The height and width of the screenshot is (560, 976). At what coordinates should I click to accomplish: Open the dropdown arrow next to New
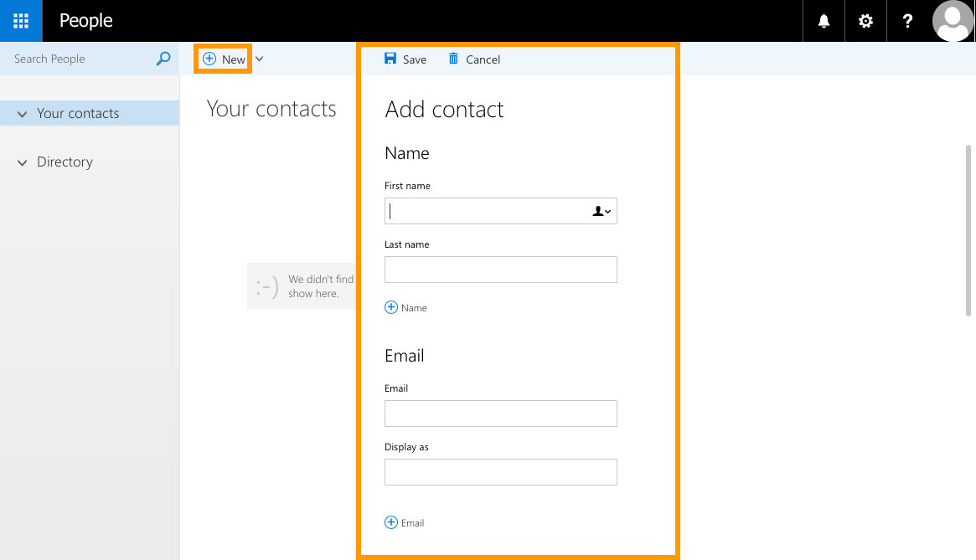point(260,59)
